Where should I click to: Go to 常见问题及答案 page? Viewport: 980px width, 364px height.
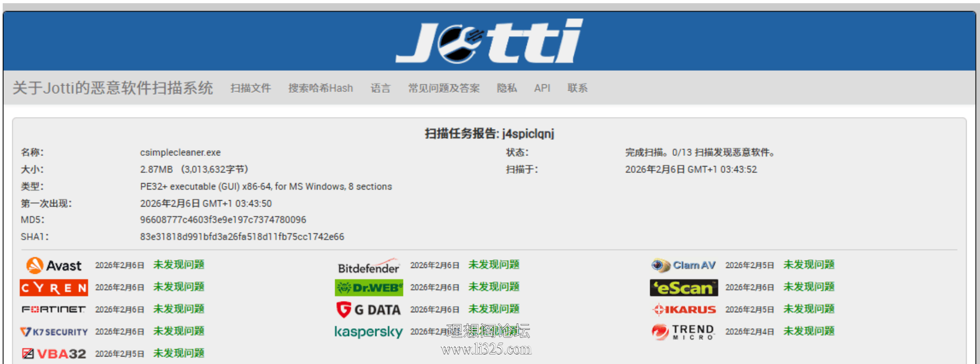point(444,88)
